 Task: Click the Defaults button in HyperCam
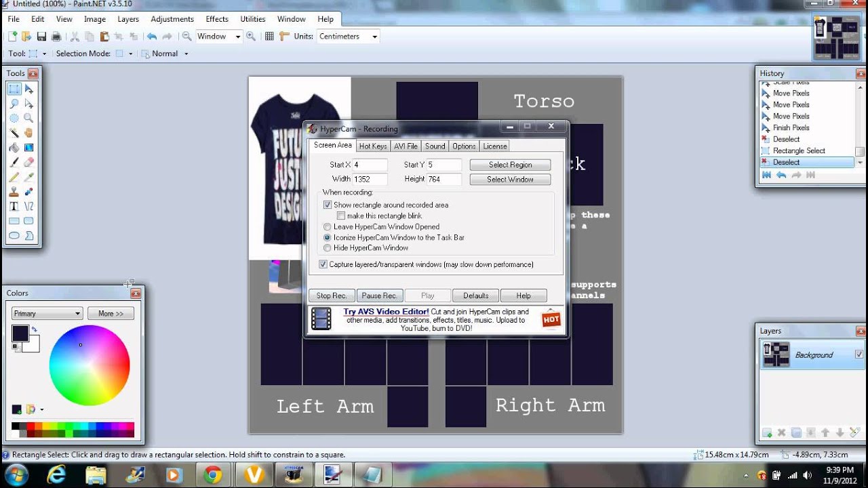(x=476, y=296)
